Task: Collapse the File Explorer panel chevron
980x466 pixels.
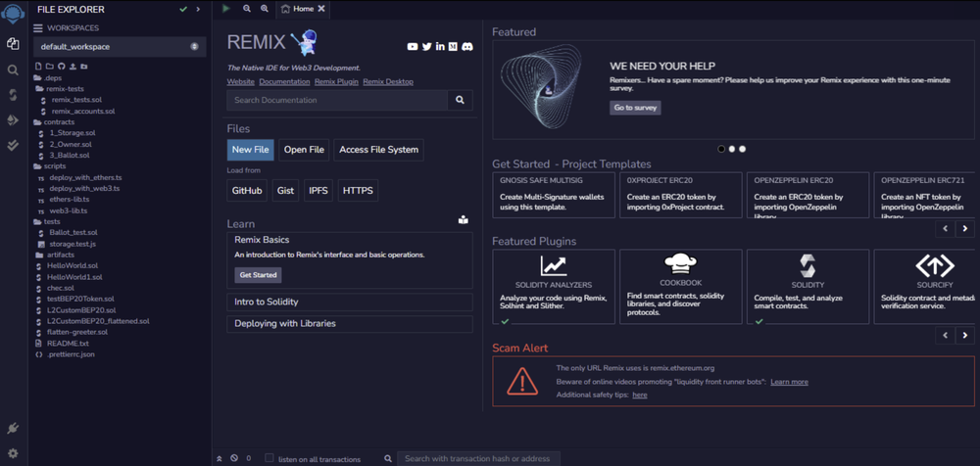Action: [x=198, y=10]
